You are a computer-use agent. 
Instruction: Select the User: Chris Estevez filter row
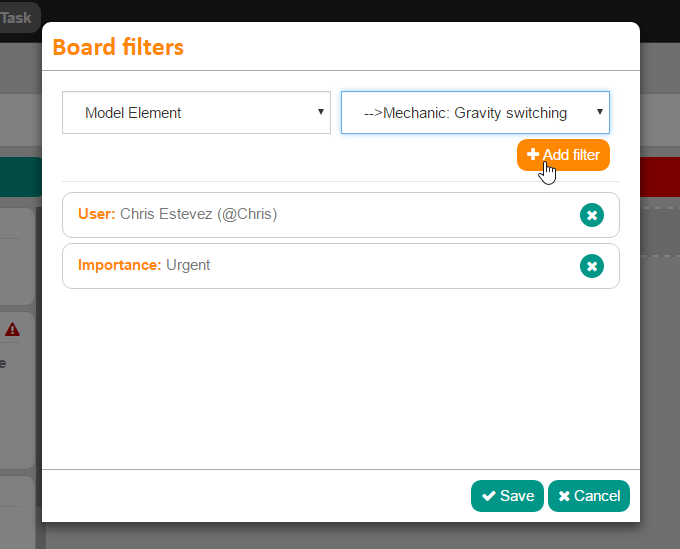click(320, 215)
